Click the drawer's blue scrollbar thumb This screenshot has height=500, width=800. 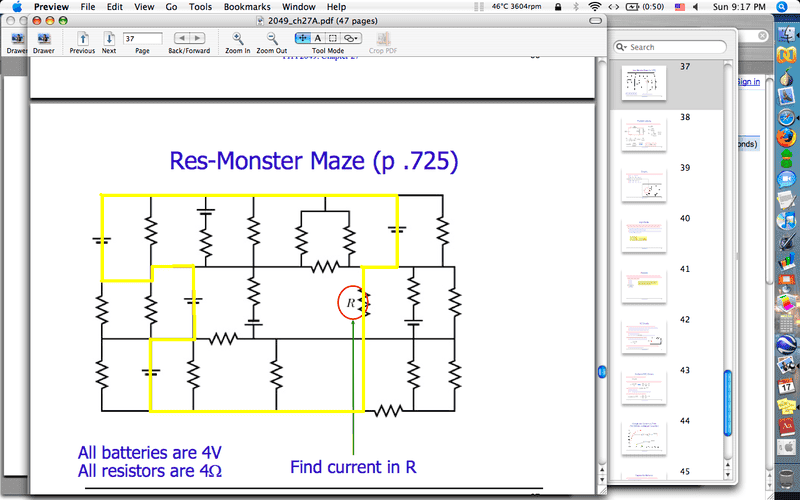click(x=728, y=403)
